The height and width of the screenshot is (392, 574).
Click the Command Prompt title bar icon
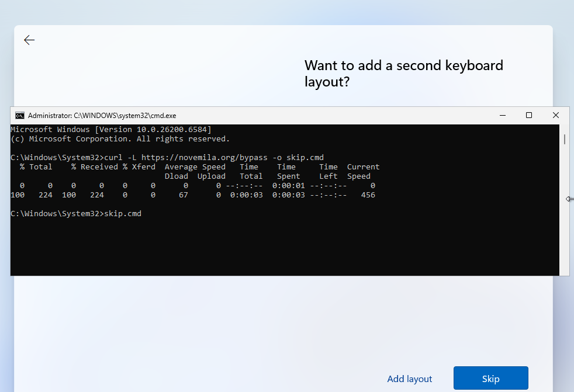pos(20,115)
